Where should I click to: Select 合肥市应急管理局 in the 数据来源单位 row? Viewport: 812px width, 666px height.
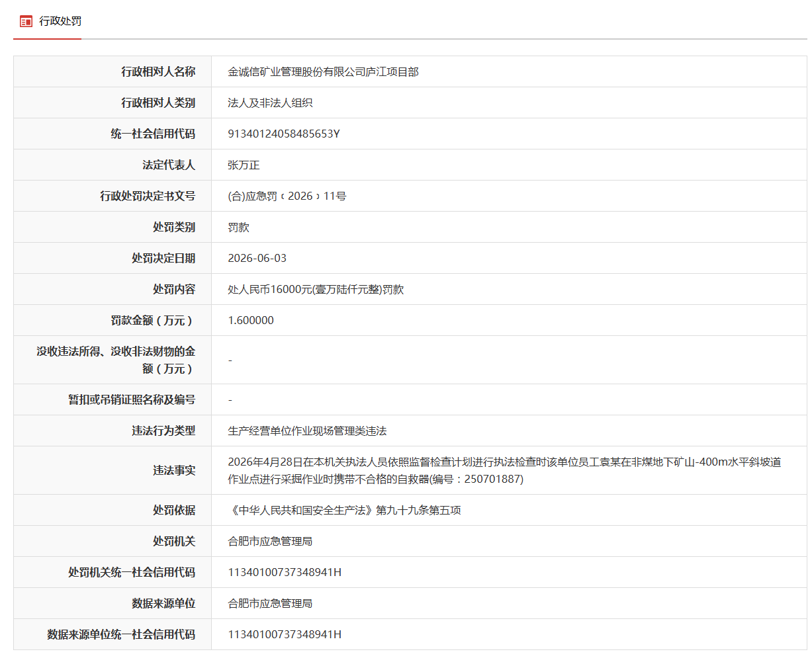(x=270, y=604)
